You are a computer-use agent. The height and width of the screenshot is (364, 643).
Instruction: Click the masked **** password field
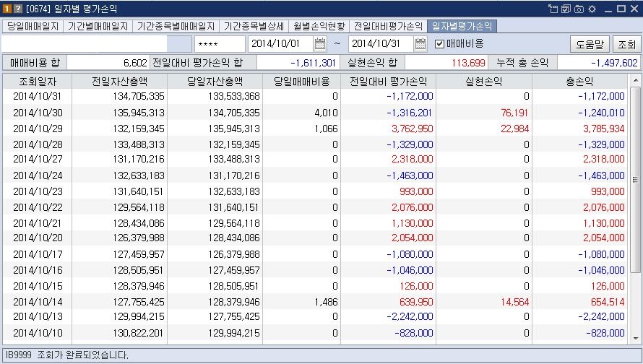tap(220, 44)
